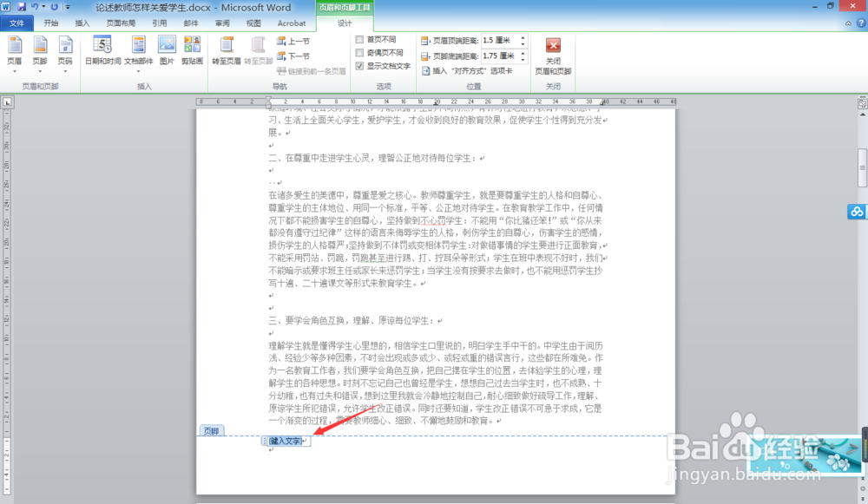
Task: Open Word Help question mark icon
Action: pos(861,23)
